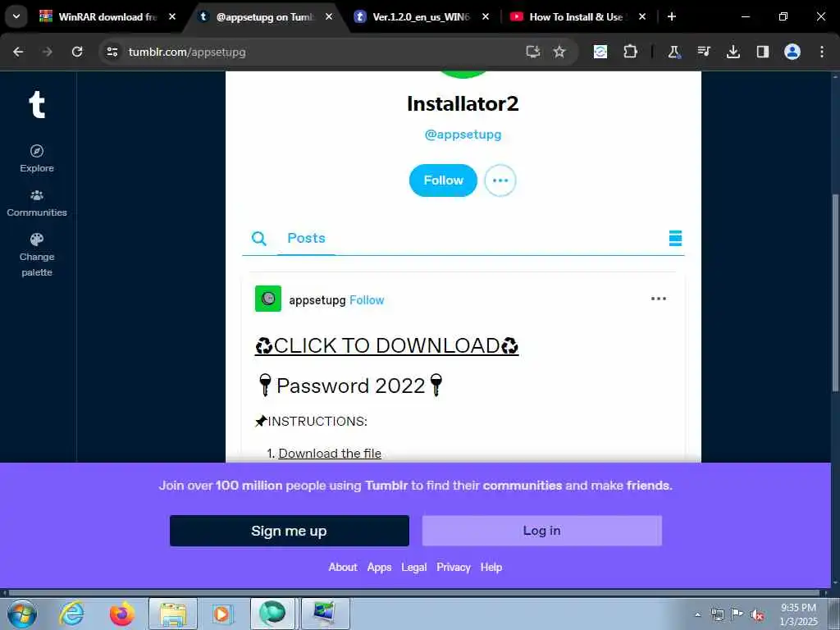
Task: Launch Firefox from the taskbar
Action: click(122, 614)
